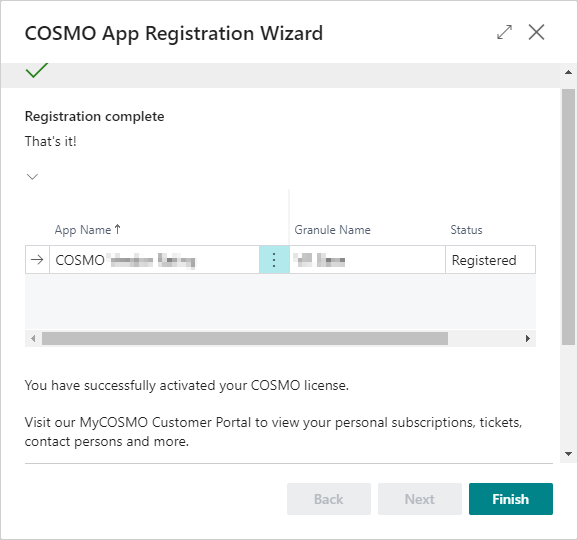Select the Registered status cell
Screen dimensions: 578x540
(490, 260)
